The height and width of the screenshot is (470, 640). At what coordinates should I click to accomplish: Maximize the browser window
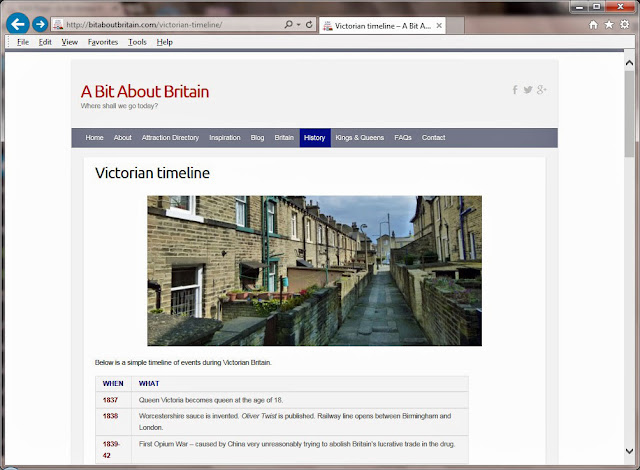pyautogui.click(x=597, y=6)
